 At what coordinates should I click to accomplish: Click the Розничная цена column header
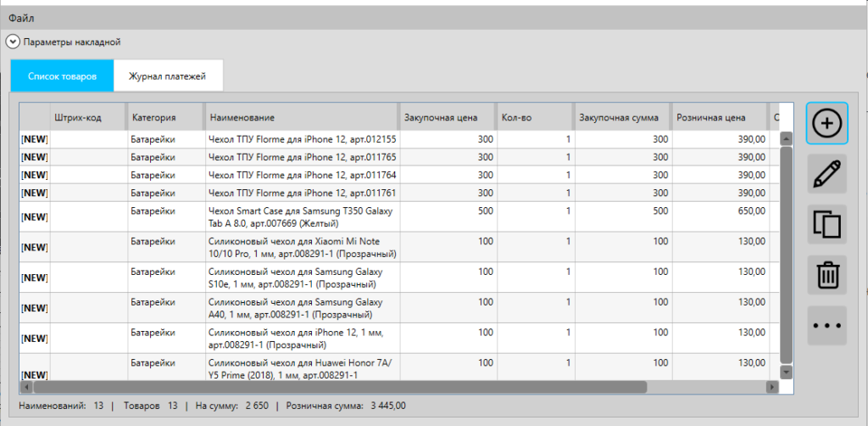click(x=710, y=117)
